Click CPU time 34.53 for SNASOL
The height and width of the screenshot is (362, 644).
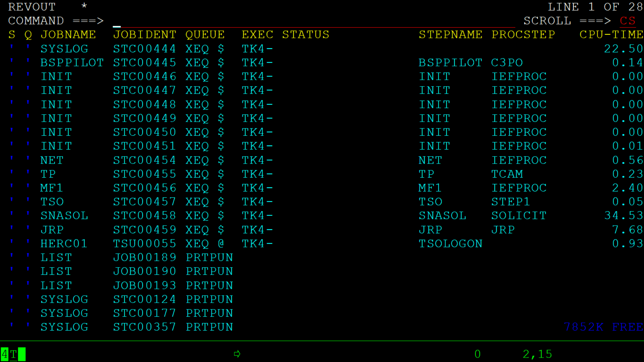(x=624, y=216)
